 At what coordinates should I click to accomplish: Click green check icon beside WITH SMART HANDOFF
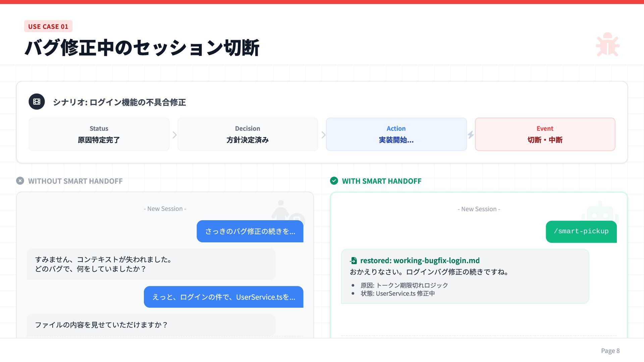(x=334, y=181)
